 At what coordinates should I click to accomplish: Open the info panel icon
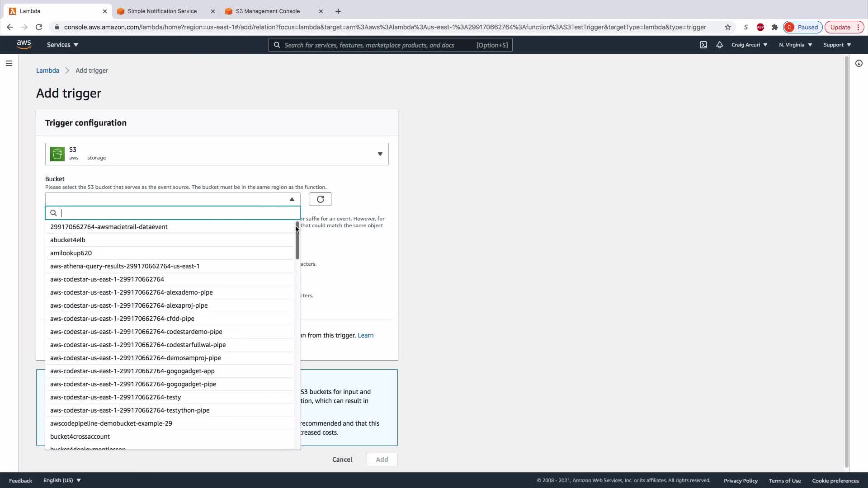(859, 63)
